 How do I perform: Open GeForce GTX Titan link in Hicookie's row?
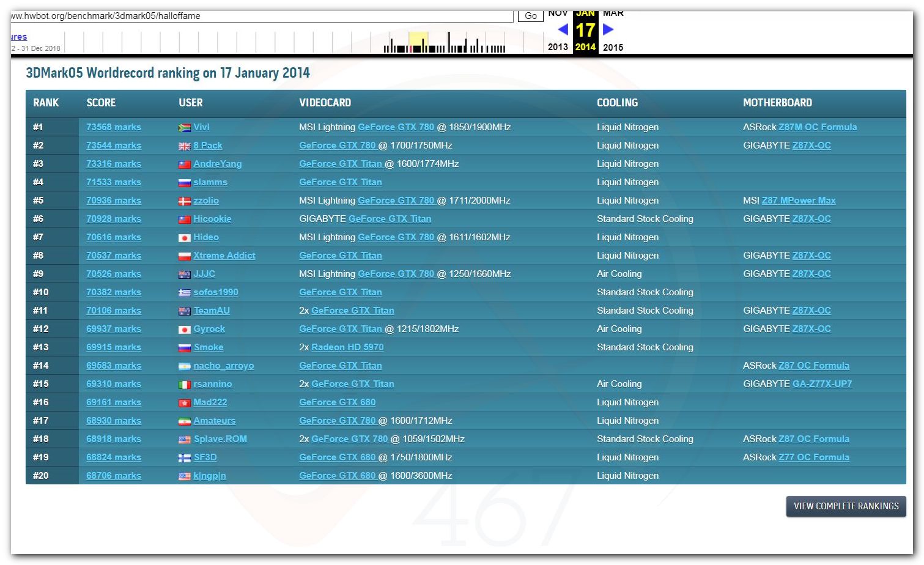click(x=390, y=219)
